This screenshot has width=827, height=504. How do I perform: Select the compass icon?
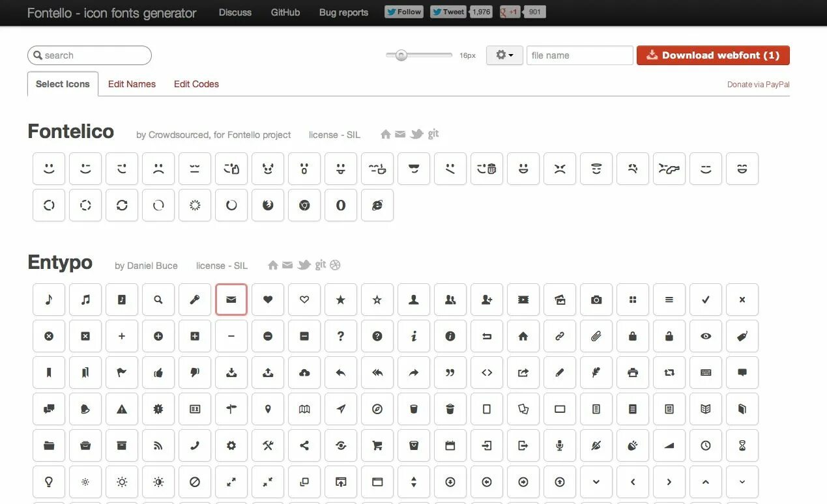377,409
